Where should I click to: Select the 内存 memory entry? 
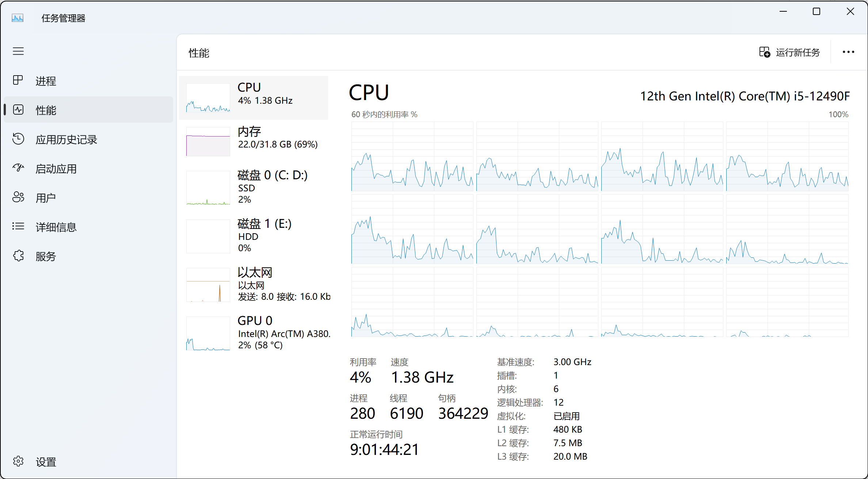click(254, 141)
